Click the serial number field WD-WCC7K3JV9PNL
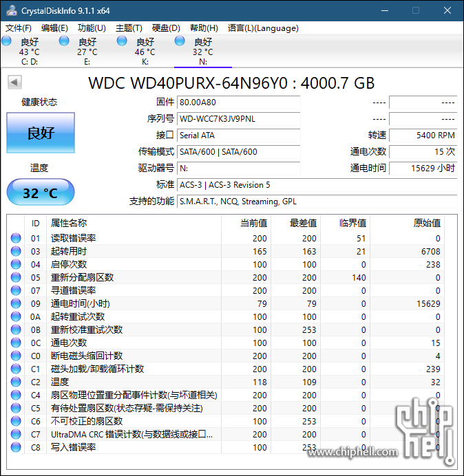Screen dimensions: 464x476 click(238, 119)
